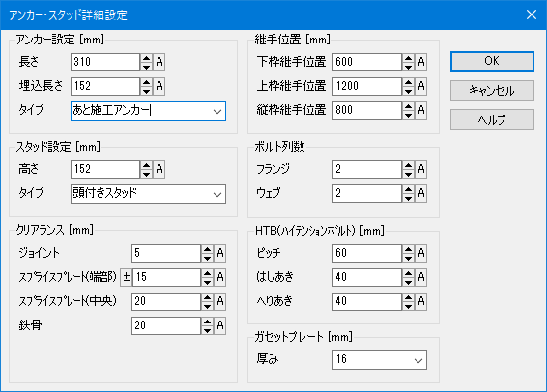Expand the ガセットプレート 厚み dropdown
The height and width of the screenshot is (392, 547).
click(380, 360)
